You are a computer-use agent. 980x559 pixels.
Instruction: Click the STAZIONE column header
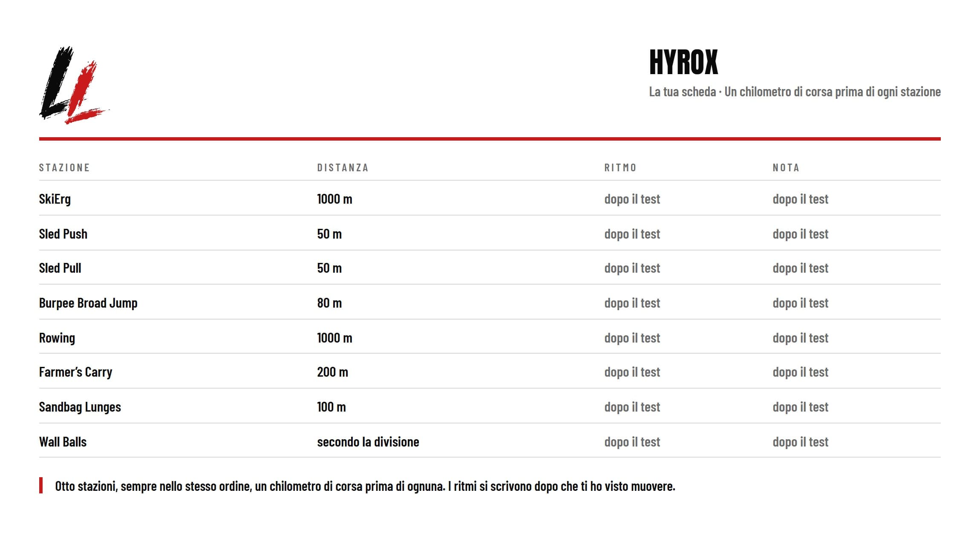pyautogui.click(x=64, y=167)
